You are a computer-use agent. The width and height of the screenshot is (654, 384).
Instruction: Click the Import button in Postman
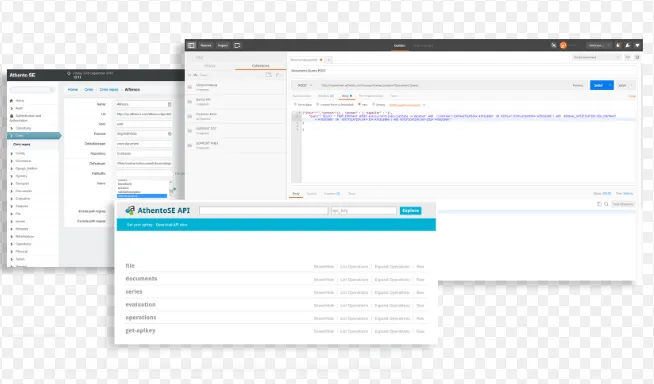(x=223, y=45)
